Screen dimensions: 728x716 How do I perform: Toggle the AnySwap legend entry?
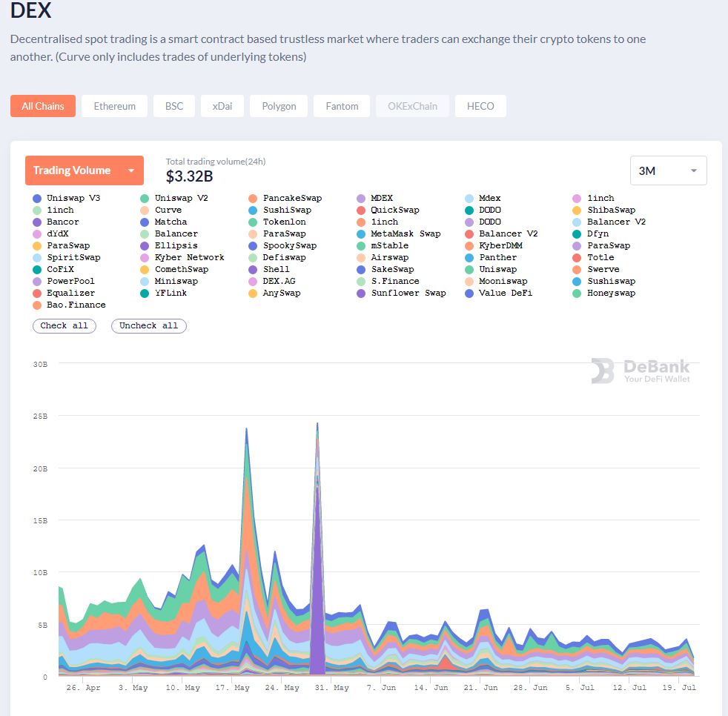pos(274,294)
